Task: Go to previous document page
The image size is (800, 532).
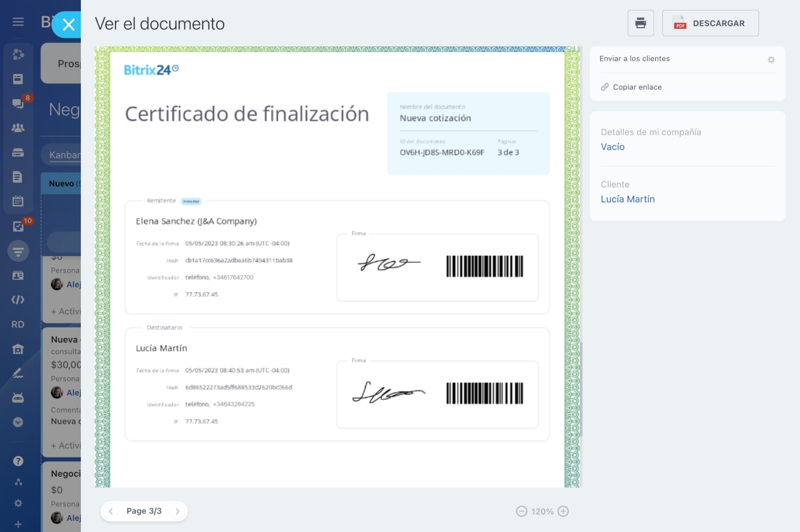Action: (x=111, y=512)
